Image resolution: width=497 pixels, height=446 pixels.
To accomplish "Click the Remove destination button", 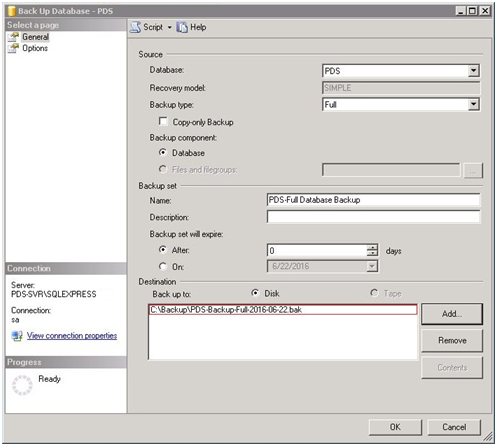I will (x=452, y=340).
